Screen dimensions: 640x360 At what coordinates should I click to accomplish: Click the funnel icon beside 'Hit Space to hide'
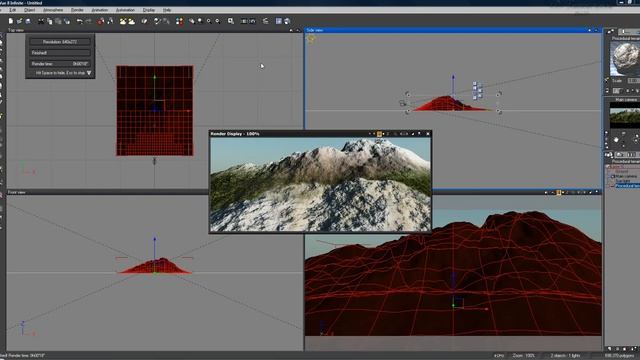(x=89, y=73)
